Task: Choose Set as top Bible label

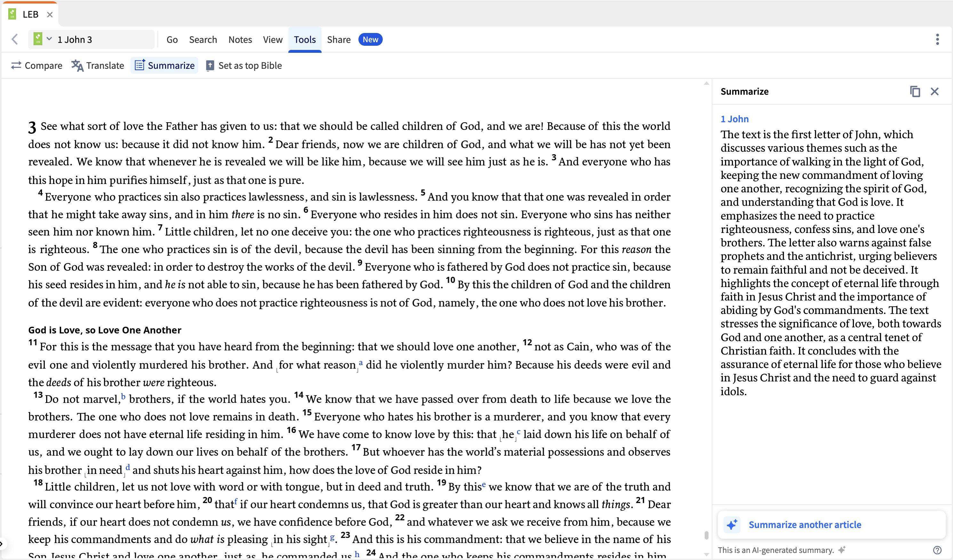Action: (250, 65)
